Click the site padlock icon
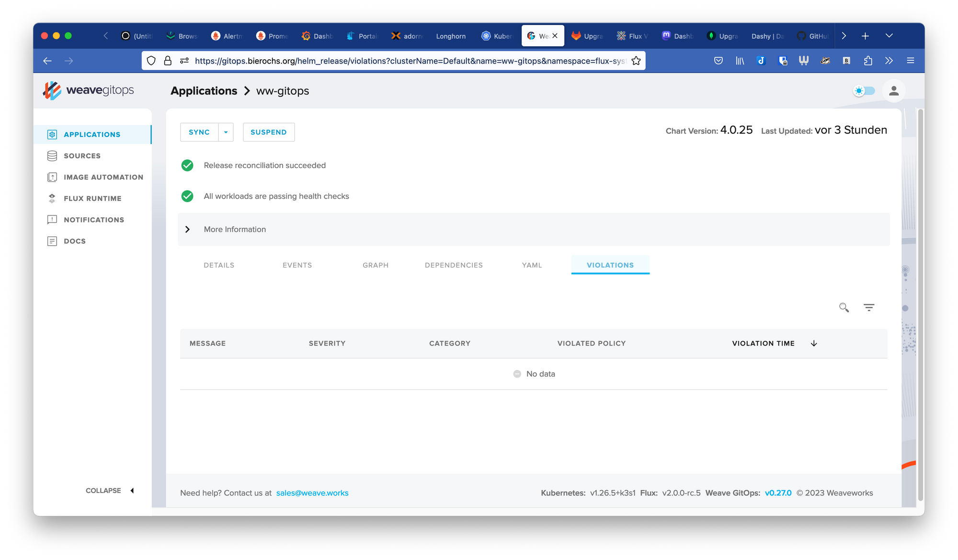 (x=168, y=61)
